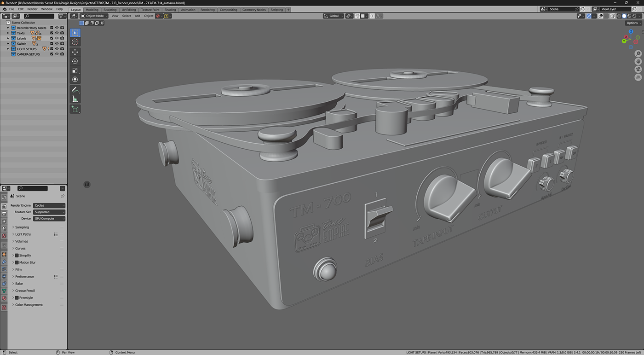This screenshot has height=355, width=644.
Task: Uncheck the Switch collection exclude checkbox
Action: click(52, 44)
